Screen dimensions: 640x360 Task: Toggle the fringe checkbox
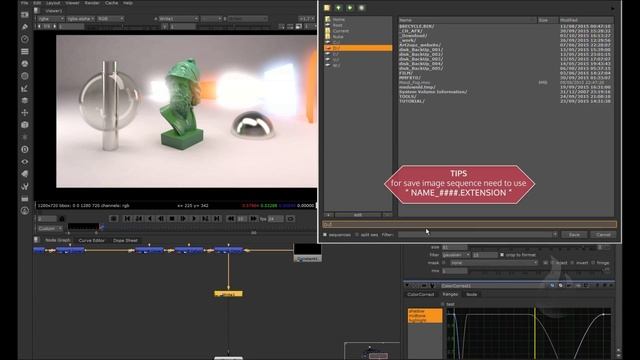pos(593,263)
